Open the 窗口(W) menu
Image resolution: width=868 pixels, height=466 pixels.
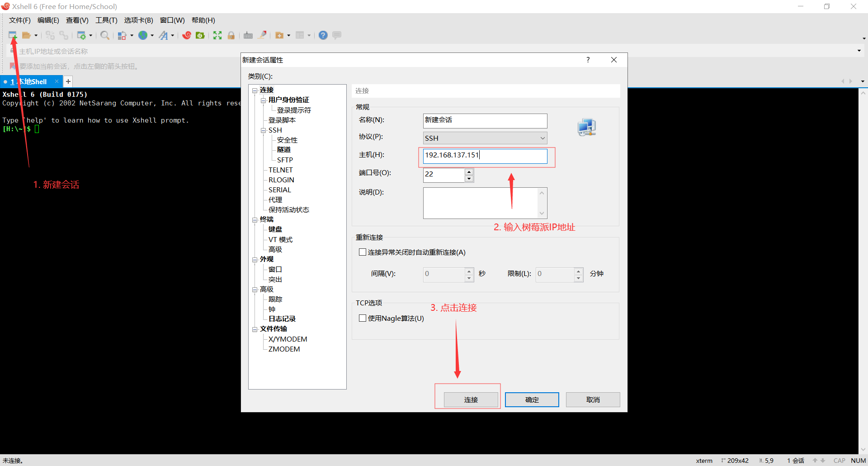coord(172,20)
